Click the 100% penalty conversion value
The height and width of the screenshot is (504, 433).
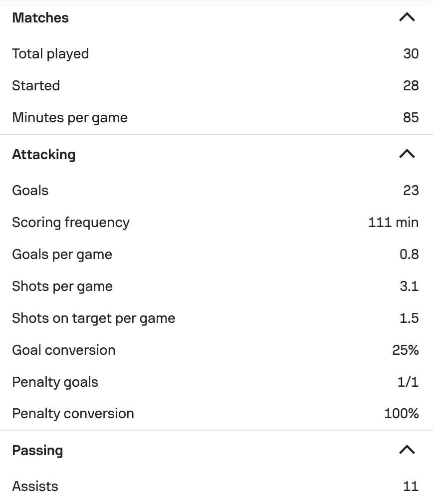pos(402,413)
